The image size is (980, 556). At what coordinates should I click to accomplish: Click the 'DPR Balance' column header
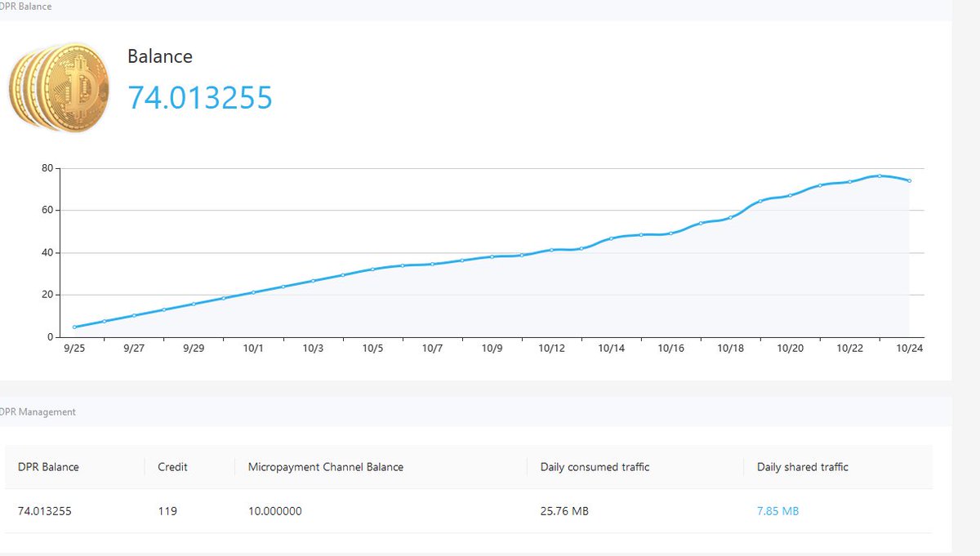pyautogui.click(x=48, y=467)
